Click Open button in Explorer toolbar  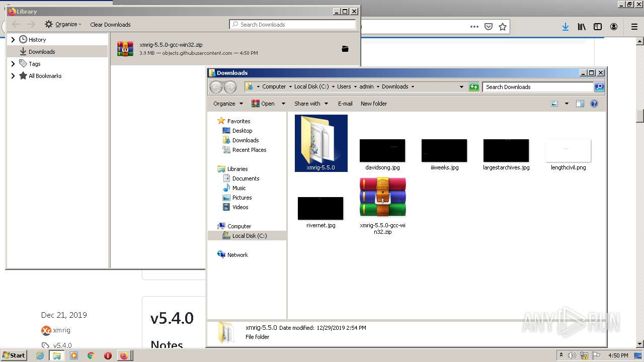click(263, 104)
